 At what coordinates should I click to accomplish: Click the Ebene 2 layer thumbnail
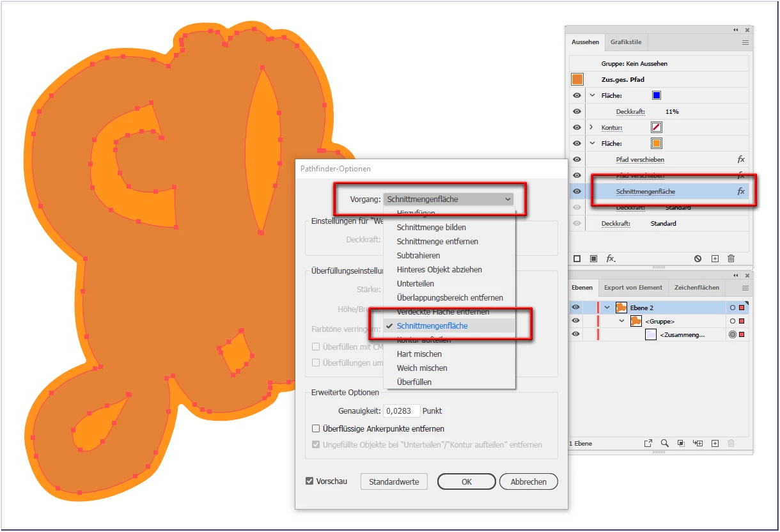tap(621, 308)
